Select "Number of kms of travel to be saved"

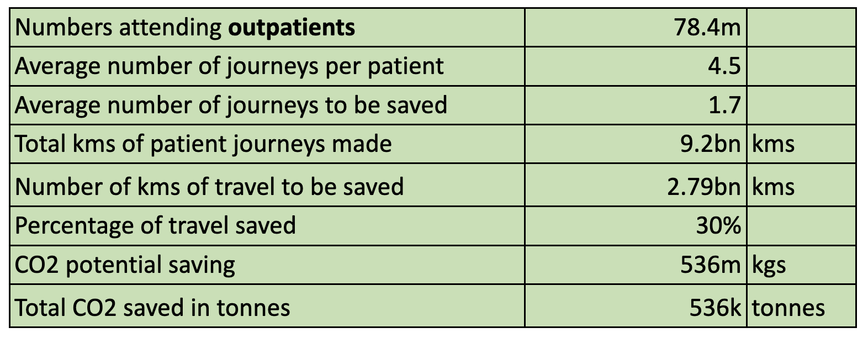209,187
